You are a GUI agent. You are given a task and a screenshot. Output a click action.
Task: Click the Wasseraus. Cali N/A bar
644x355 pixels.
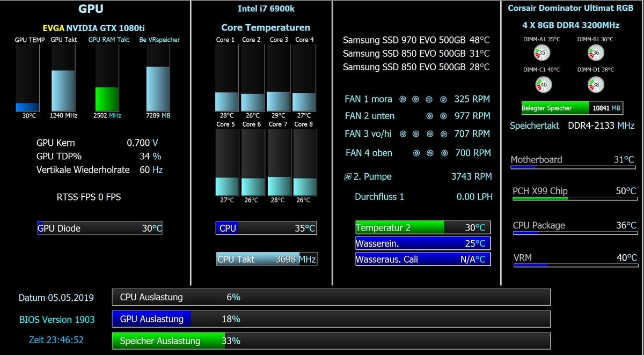(x=423, y=259)
